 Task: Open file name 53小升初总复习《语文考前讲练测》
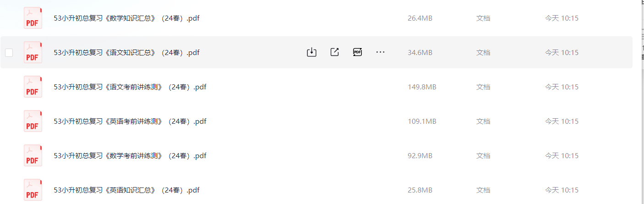click(x=130, y=87)
